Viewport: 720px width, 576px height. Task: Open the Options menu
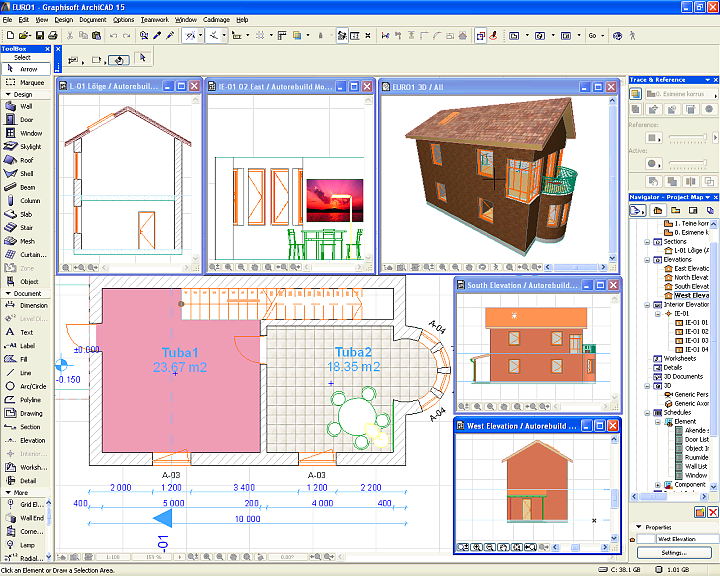(124, 20)
